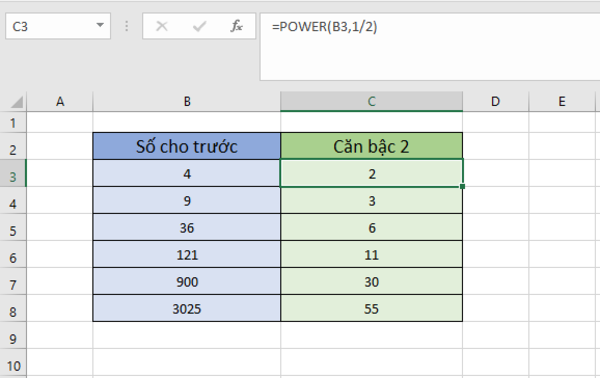Click the Enter checkmark formula icon

click(x=199, y=26)
